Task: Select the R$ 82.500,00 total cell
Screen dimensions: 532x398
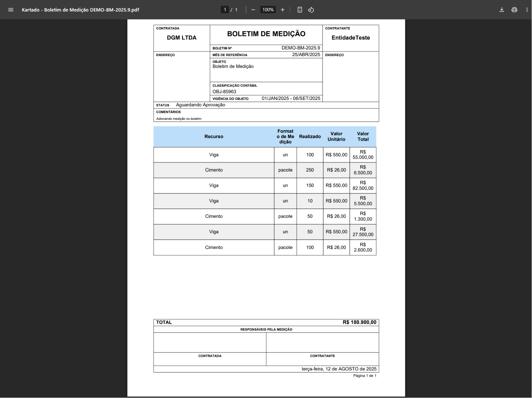Action: click(363, 186)
